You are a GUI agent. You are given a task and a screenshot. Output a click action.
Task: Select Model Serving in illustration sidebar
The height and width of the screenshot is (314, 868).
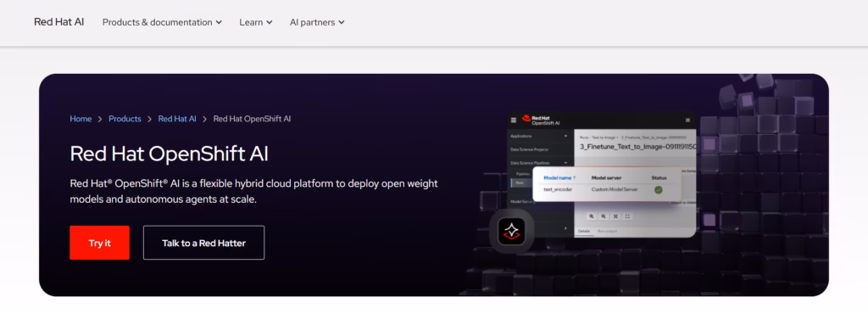tap(522, 202)
